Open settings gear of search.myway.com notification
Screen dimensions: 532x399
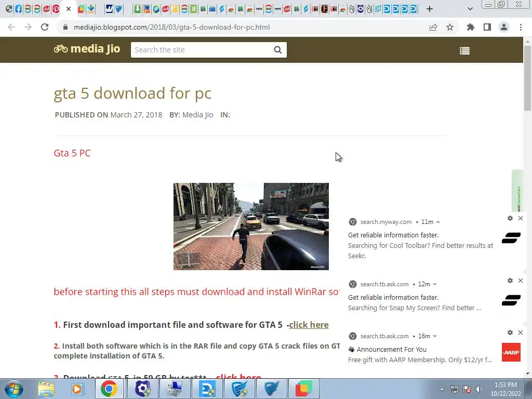[x=510, y=218]
